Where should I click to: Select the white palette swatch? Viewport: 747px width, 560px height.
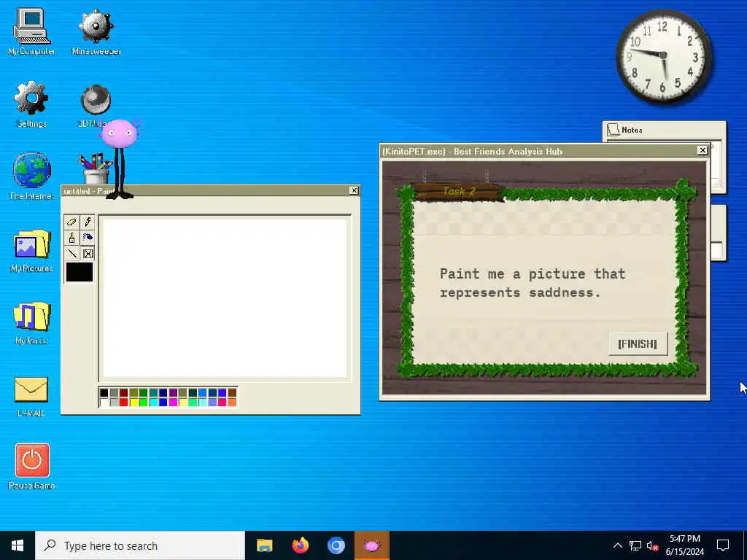(104, 402)
